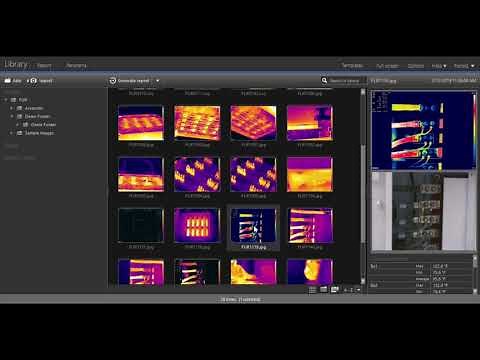Screen dimensions: 480x360
Task: Switch to list view icon
Action: click(312, 290)
